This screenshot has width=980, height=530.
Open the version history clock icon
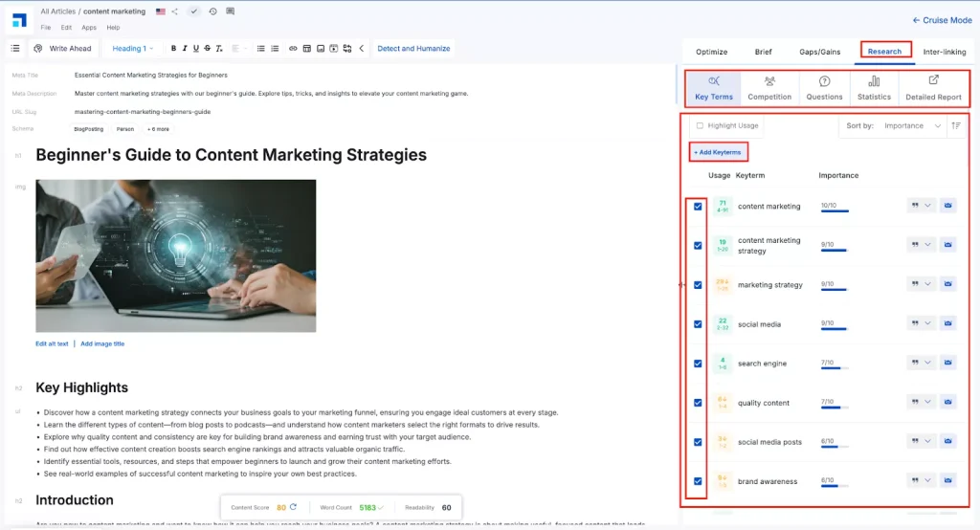(x=212, y=11)
